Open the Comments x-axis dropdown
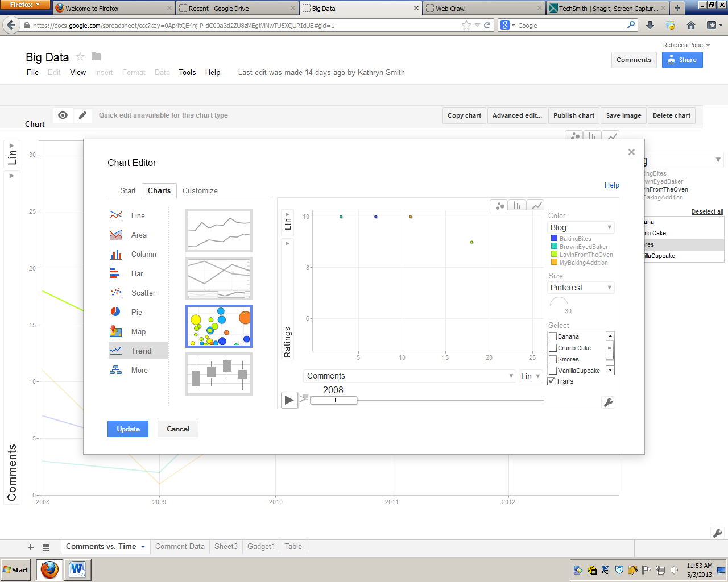The height and width of the screenshot is (582, 728). pyautogui.click(x=409, y=376)
